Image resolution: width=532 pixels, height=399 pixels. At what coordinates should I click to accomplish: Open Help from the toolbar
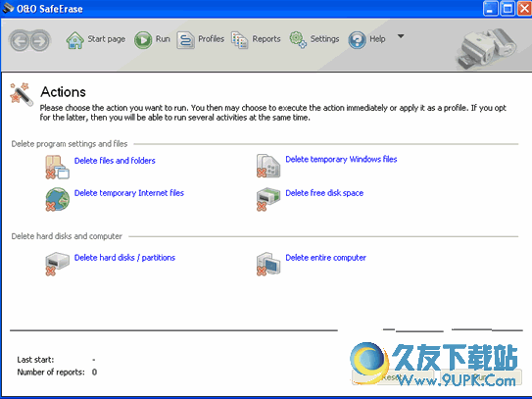[x=377, y=39]
